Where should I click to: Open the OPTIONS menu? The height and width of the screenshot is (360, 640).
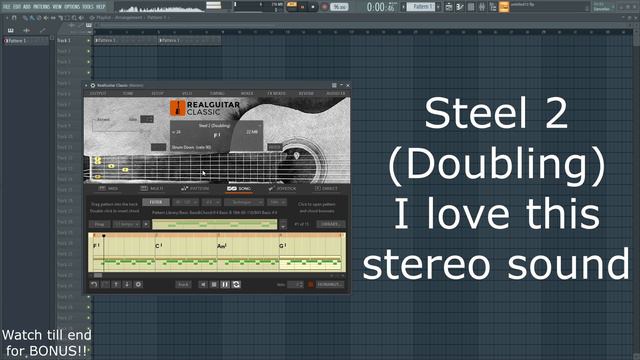tap(72, 7)
